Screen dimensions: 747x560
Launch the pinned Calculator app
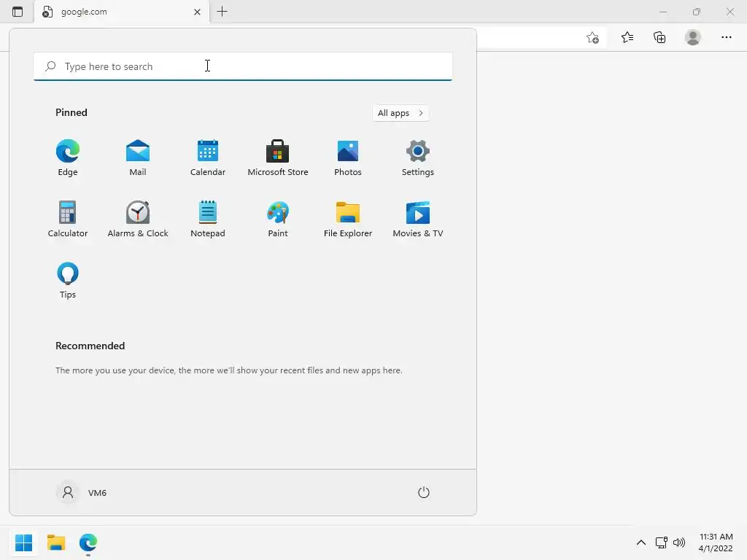(x=68, y=219)
